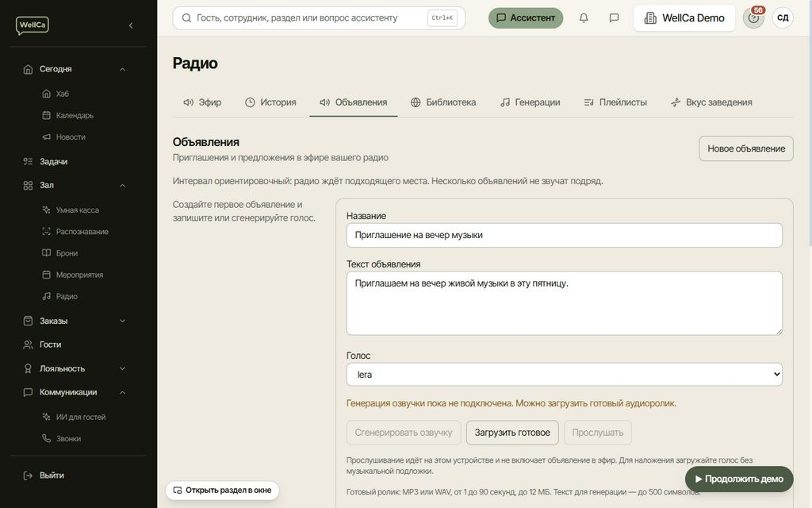Click the search magnifier icon

tap(186, 18)
